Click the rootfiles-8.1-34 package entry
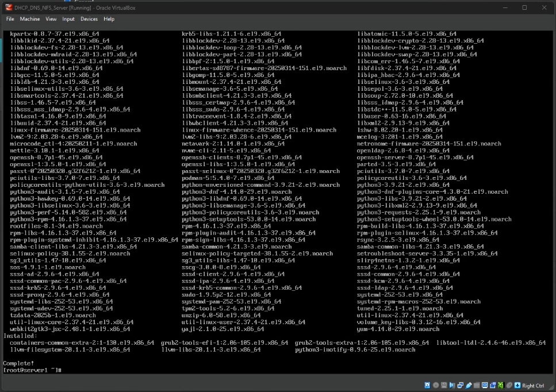The width and height of the screenshot is (556, 392). click(x=56, y=226)
